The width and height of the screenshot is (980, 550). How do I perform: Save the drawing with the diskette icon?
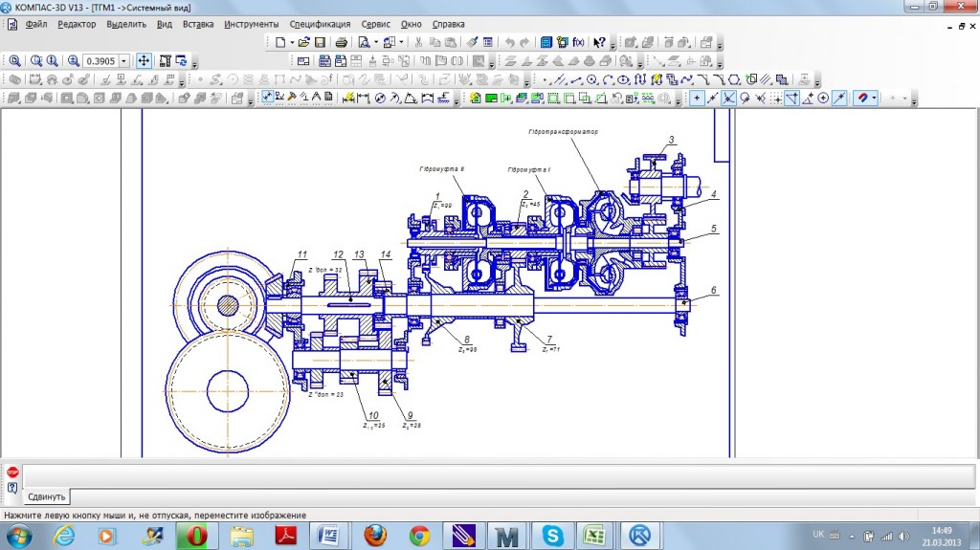[320, 42]
